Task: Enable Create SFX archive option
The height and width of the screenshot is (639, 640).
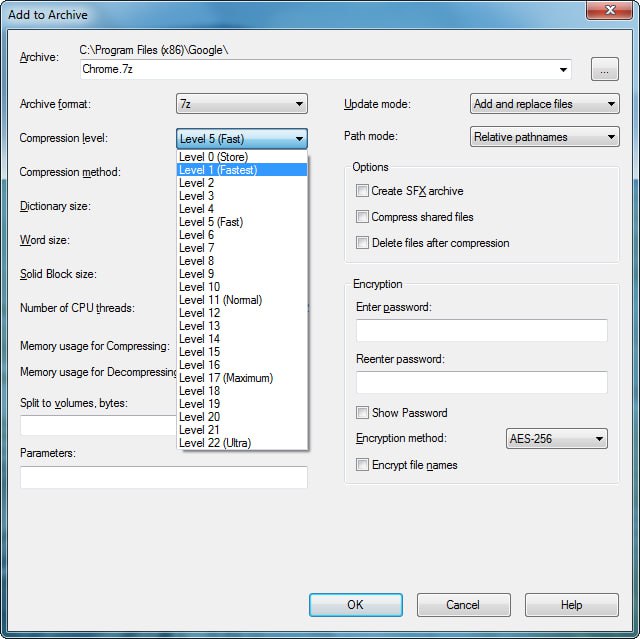Action: (362, 191)
